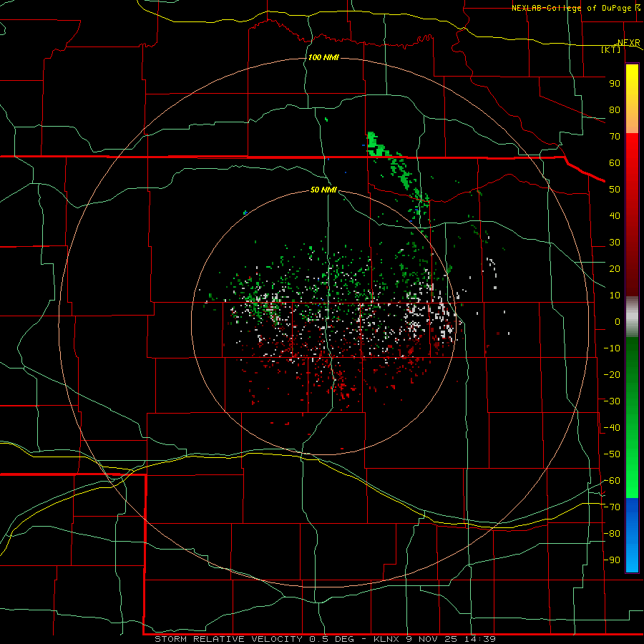The image size is (644, 644).
Task: Click the [KT] units label
Action: pyautogui.click(x=611, y=49)
